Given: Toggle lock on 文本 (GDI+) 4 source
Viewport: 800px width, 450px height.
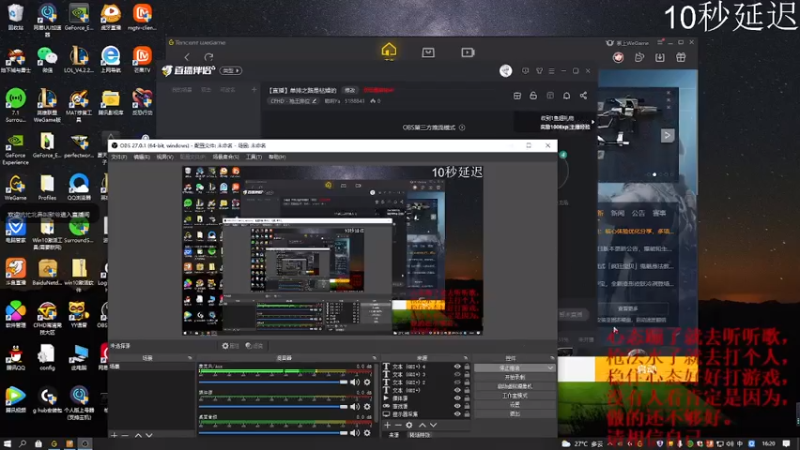Looking at the screenshot, I should point(467,367).
